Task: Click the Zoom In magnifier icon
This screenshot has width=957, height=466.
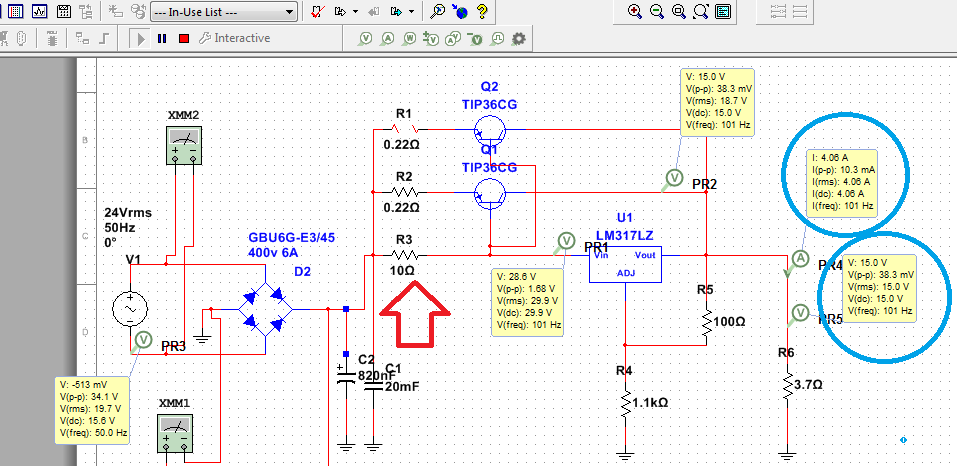Action: [635, 11]
